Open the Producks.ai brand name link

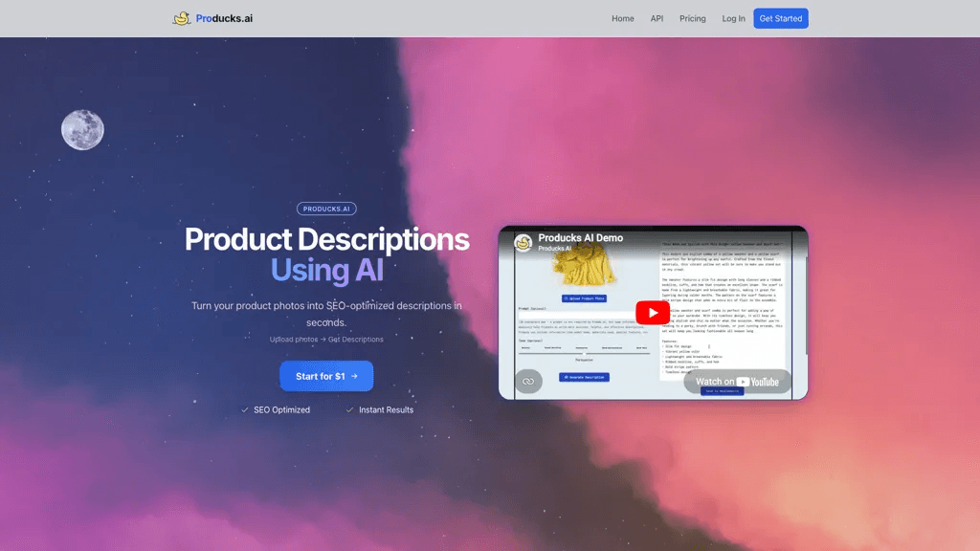(x=224, y=19)
